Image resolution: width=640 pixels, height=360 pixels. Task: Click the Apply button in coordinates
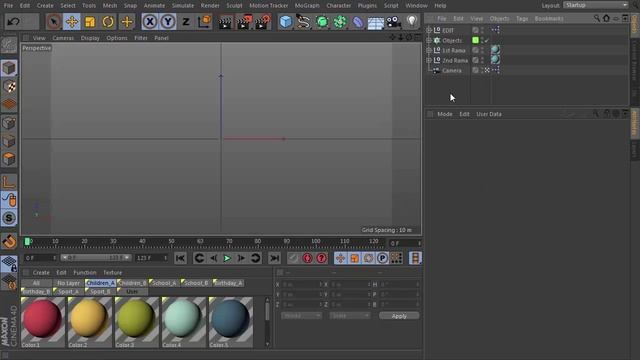[x=399, y=316]
